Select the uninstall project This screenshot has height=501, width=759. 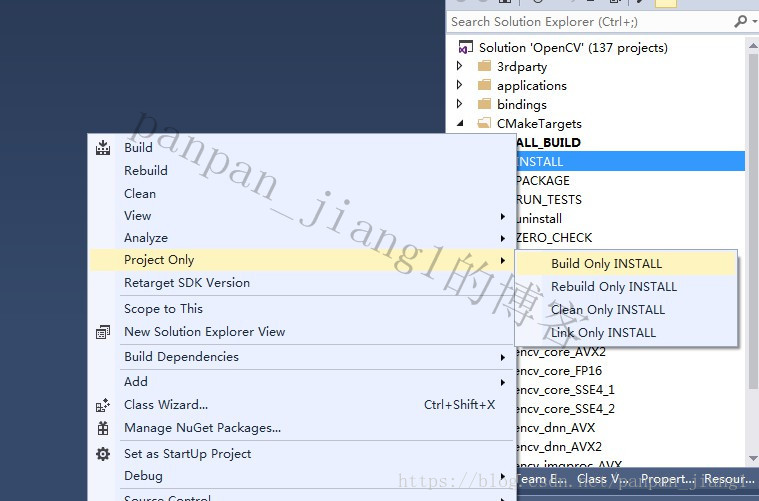(x=539, y=219)
